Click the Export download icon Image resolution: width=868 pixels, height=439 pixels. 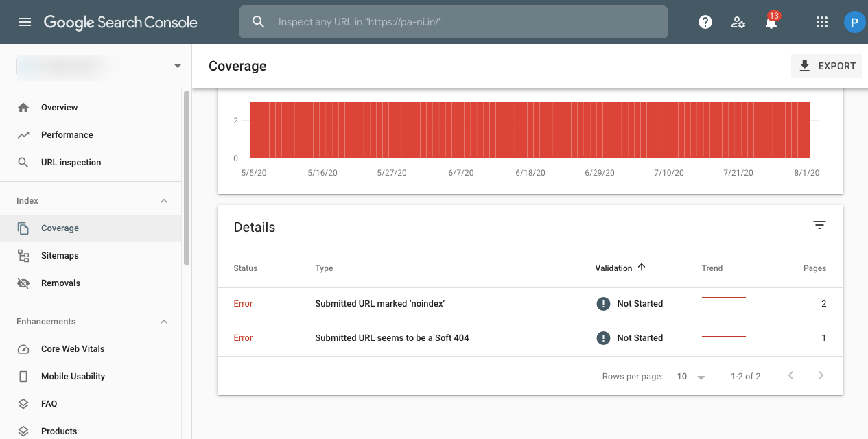[805, 66]
